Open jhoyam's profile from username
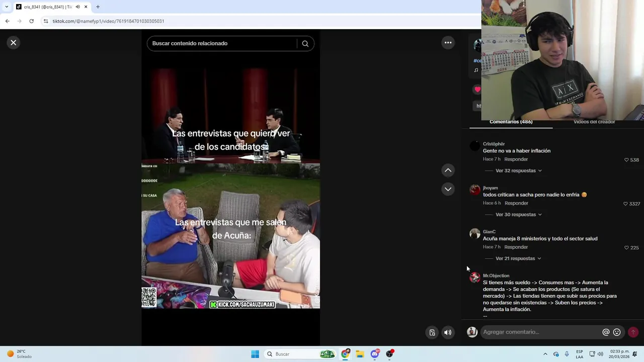Image resolution: width=644 pixels, height=362 pixels. (x=490, y=188)
